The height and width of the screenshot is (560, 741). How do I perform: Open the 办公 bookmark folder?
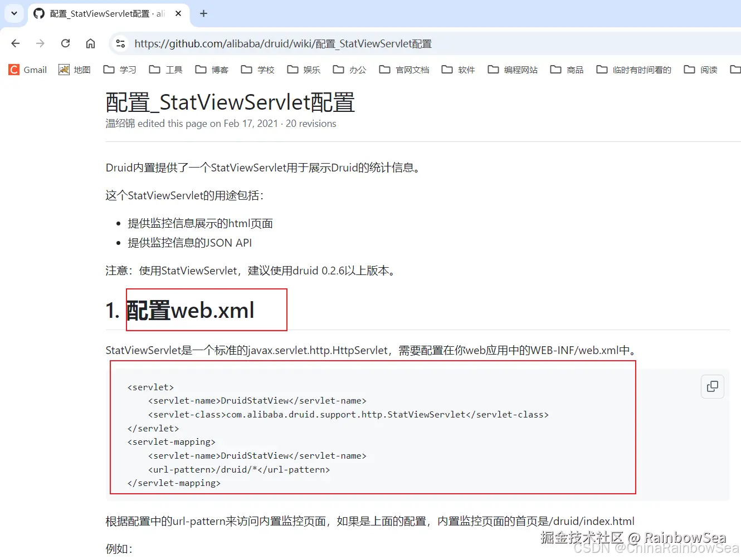349,70
